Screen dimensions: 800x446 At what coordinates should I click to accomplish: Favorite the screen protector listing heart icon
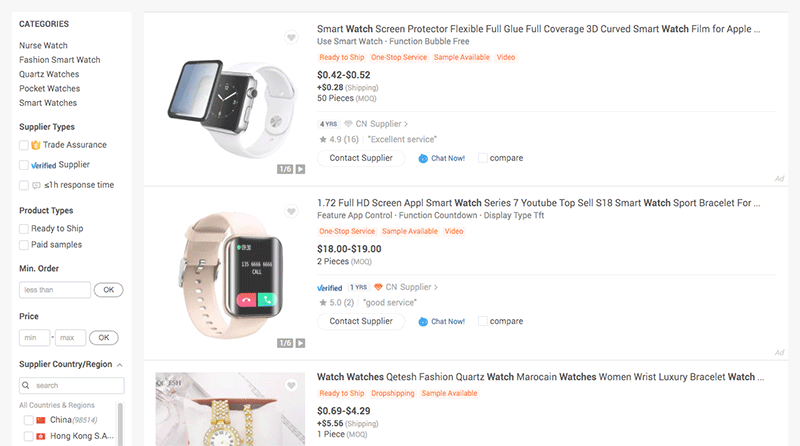pos(291,39)
